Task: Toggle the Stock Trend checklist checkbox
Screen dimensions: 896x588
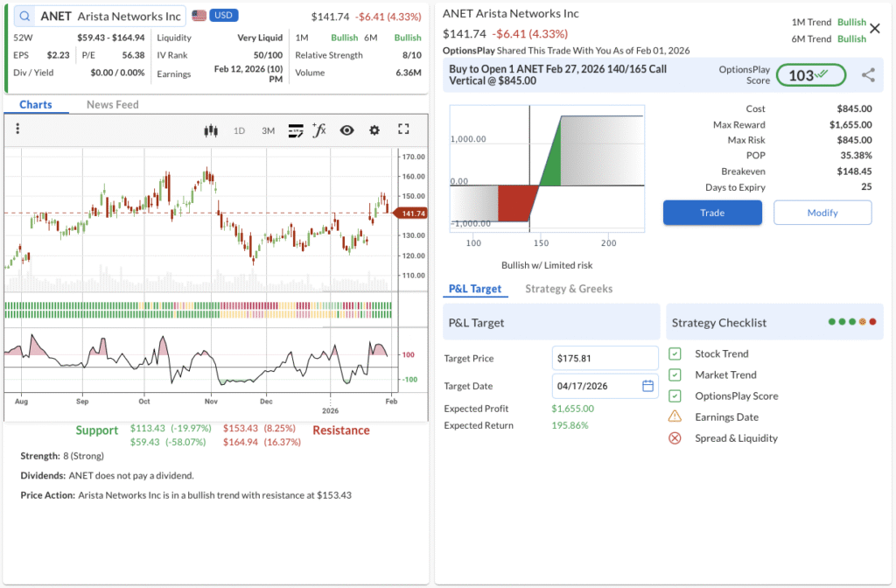Action: [675, 353]
